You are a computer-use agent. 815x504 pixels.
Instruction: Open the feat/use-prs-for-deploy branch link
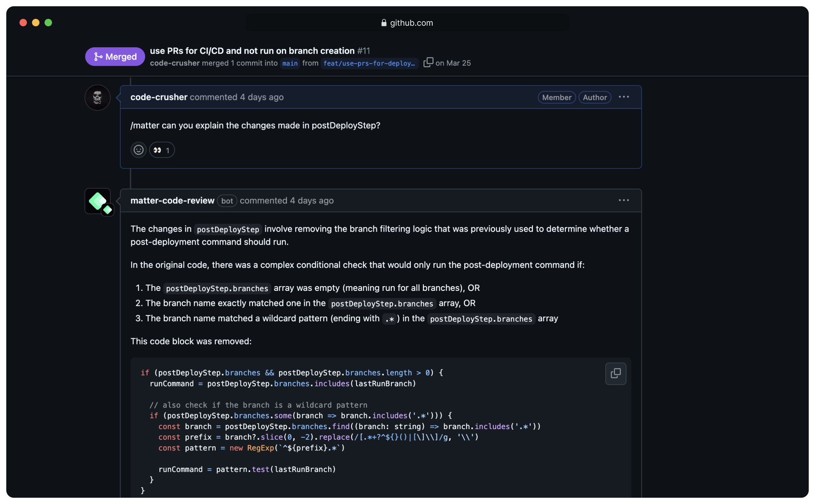coord(369,63)
